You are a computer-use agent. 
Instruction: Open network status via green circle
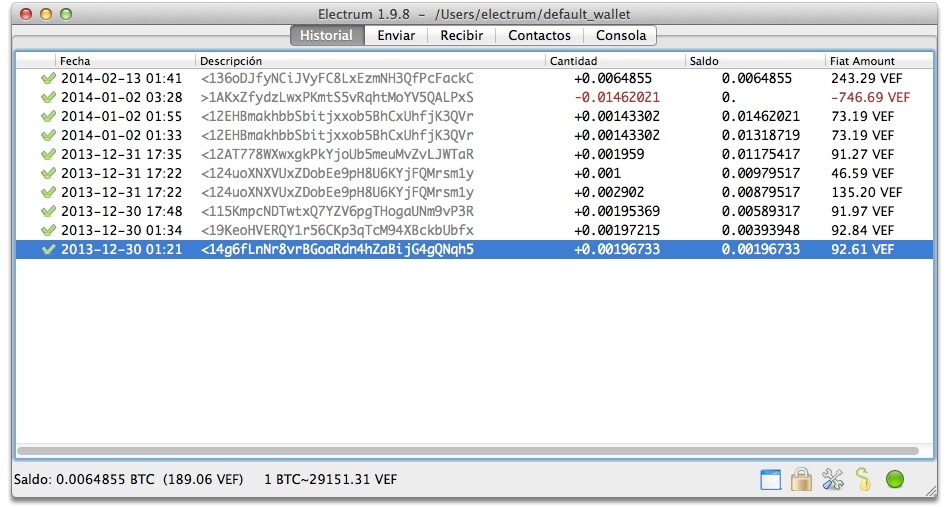point(895,479)
